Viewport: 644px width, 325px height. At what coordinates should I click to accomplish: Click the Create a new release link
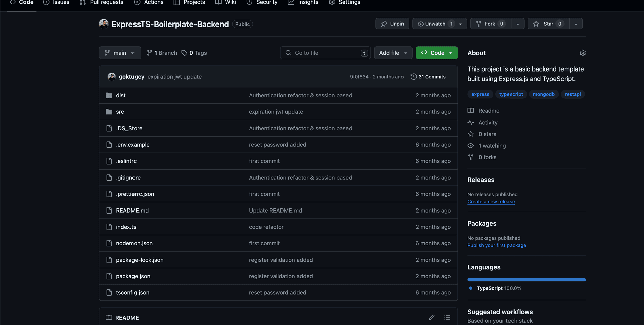coord(491,202)
